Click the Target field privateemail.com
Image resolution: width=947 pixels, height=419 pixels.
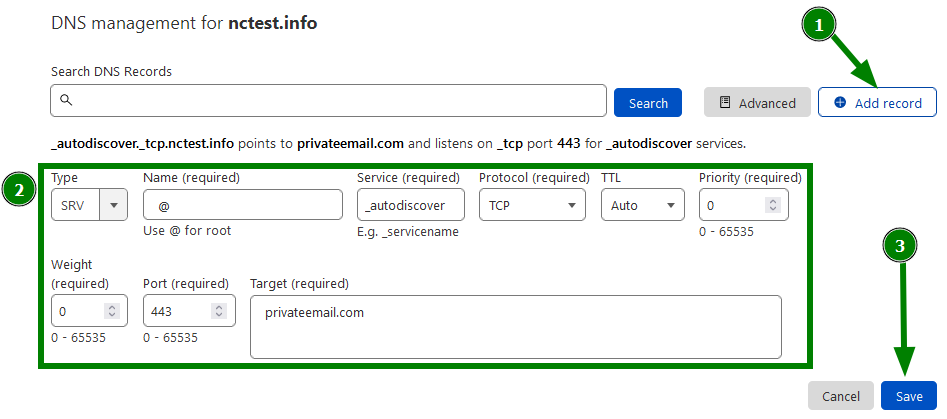click(516, 327)
